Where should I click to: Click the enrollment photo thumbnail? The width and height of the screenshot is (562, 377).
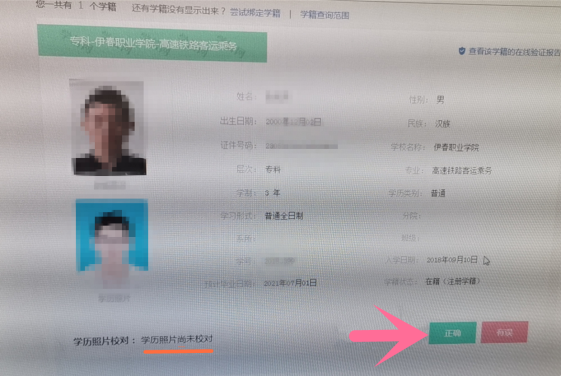point(108,128)
